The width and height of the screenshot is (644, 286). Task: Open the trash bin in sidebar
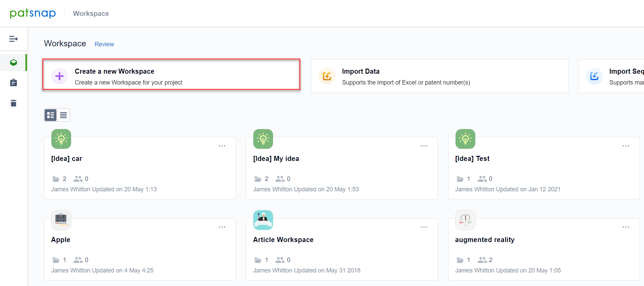coord(14,103)
